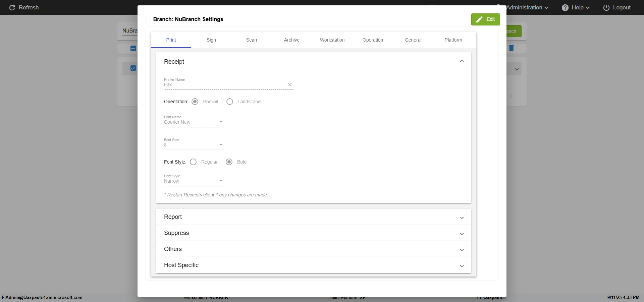Click the trash delete icon behind dialog
This screenshot has width=644, height=302.
tap(511, 48)
